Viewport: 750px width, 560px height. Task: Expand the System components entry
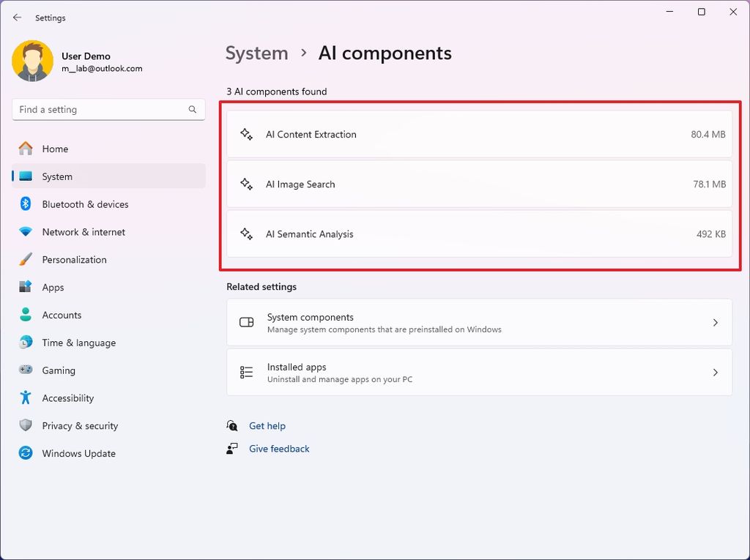pyautogui.click(x=479, y=323)
